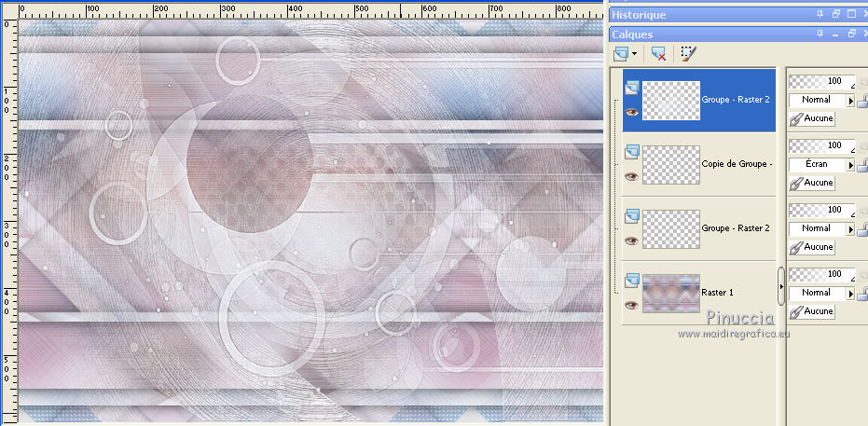
Task: Select the 'Raster 1' layer name
Action: [x=719, y=293]
